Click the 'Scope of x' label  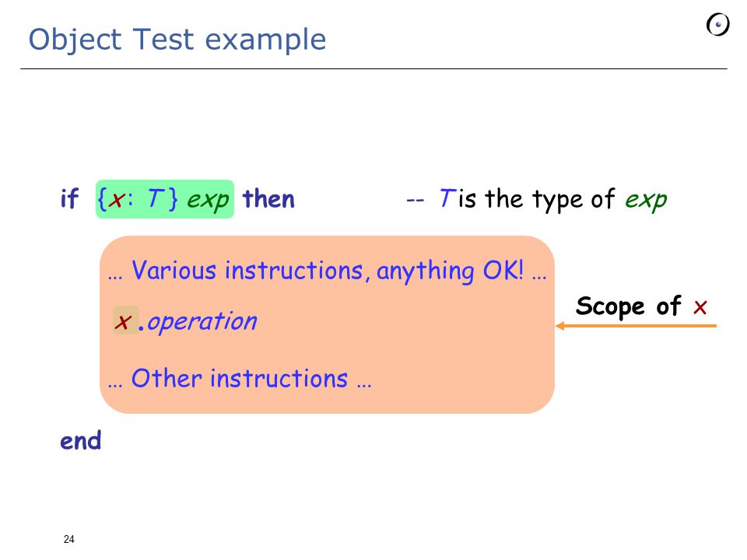point(641,306)
